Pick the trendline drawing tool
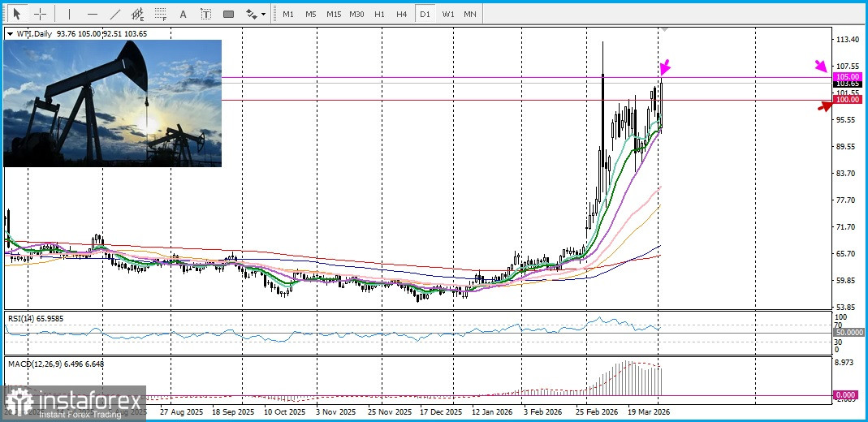 point(114,14)
